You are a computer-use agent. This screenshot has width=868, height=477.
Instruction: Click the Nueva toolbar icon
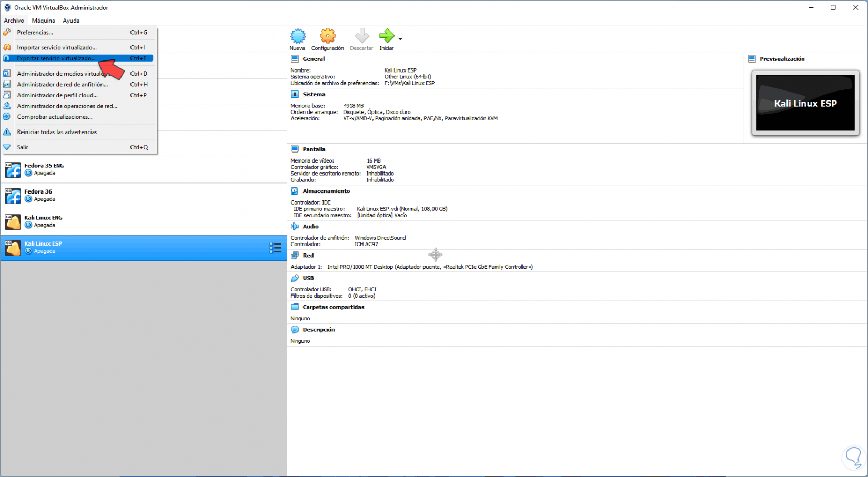point(298,36)
